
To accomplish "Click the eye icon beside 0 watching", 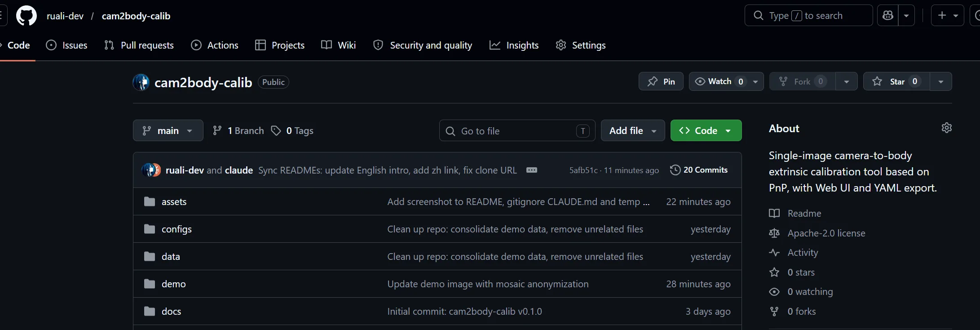I will (x=774, y=292).
